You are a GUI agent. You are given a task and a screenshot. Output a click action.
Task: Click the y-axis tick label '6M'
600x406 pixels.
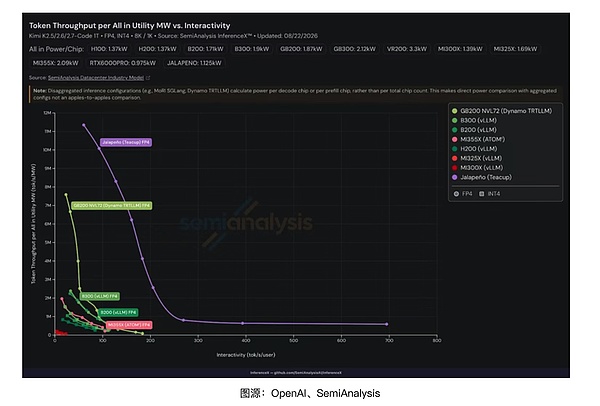coord(48,224)
